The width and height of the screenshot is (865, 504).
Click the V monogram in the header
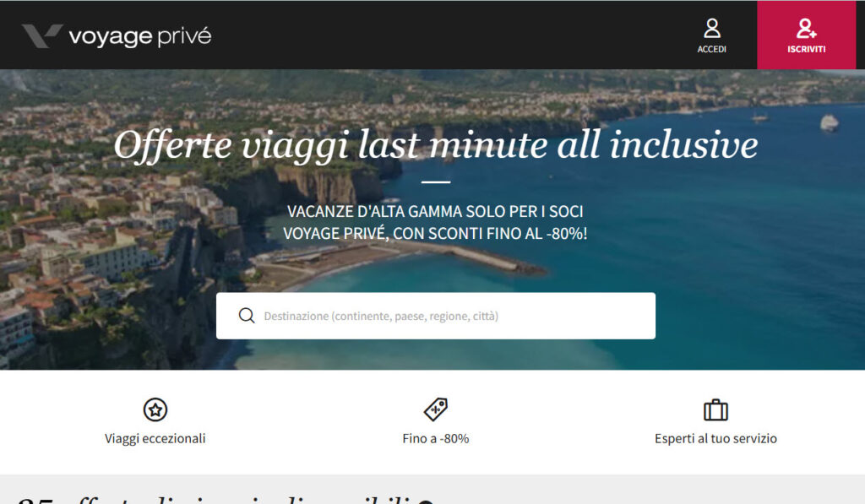click(42, 35)
